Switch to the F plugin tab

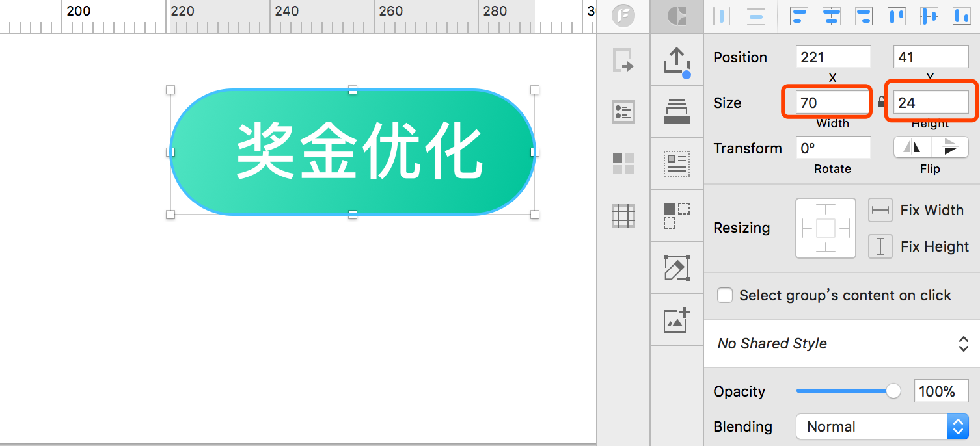(623, 16)
